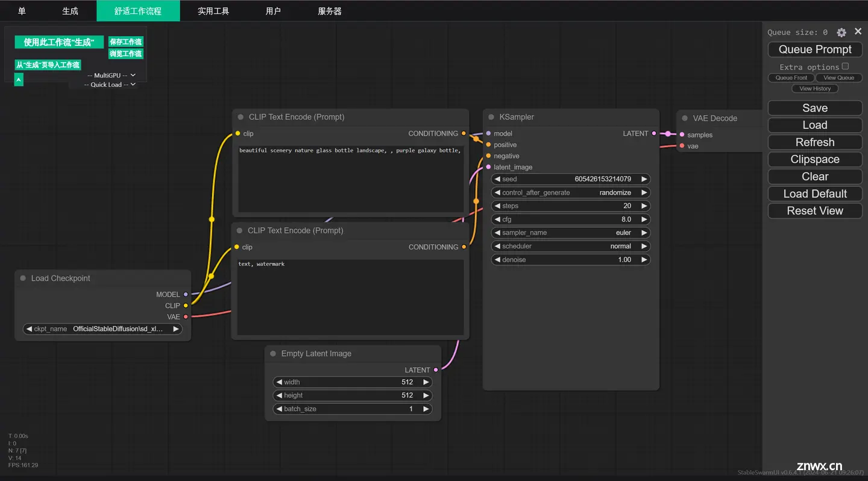Image resolution: width=868 pixels, height=481 pixels.
Task: Open the 单 tab
Action: [x=22, y=11]
